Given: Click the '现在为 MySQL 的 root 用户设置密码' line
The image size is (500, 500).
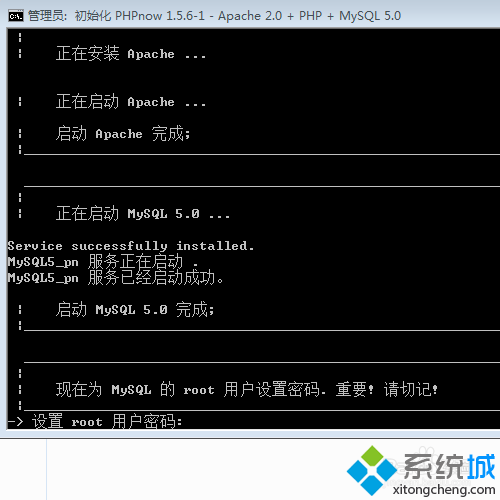Looking at the screenshot, I should tap(191, 389).
